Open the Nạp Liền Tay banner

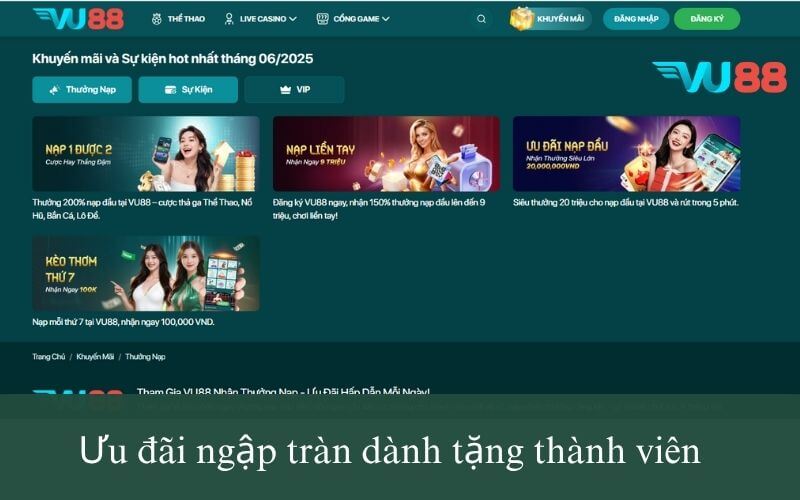[386, 154]
